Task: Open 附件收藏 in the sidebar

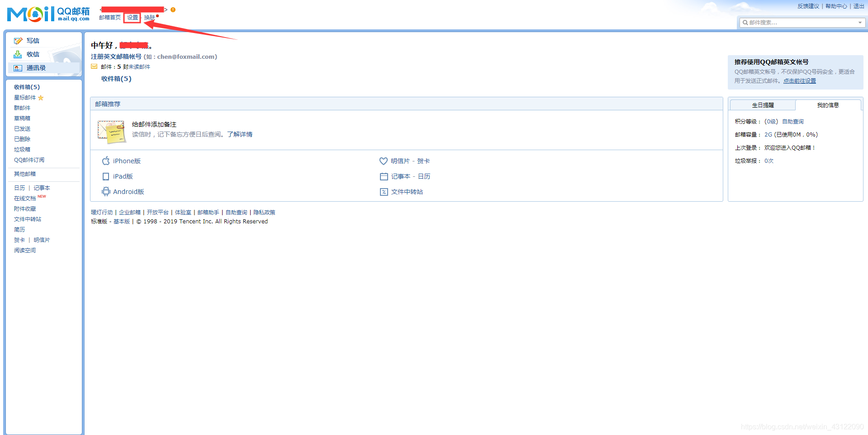Action: click(x=25, y=209)
